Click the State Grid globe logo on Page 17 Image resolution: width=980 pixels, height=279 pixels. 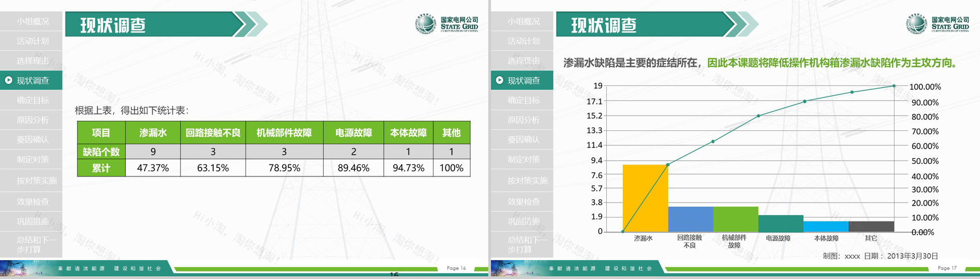click(x=917, y=24)
